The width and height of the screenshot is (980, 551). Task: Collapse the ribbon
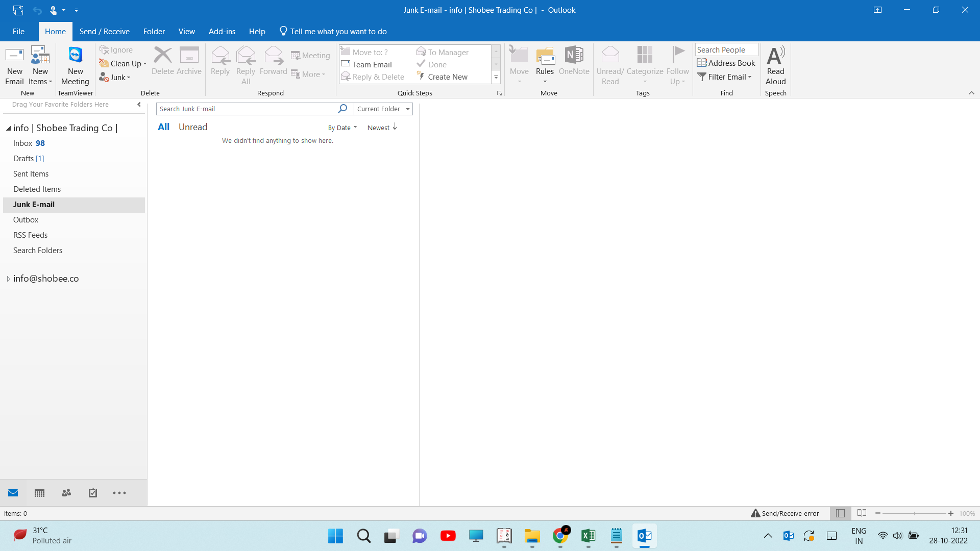(x=971, y=93)
